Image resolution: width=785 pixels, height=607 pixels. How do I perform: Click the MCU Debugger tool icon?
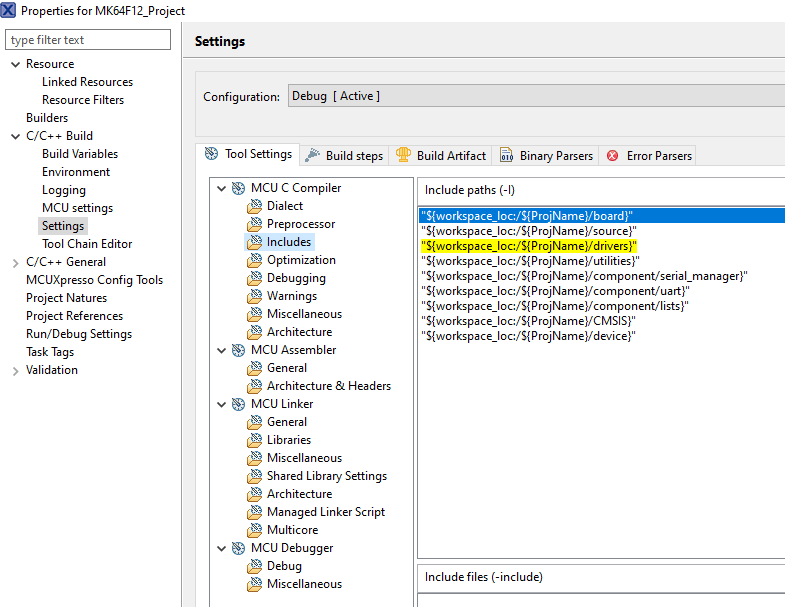(x=238, y=548)
